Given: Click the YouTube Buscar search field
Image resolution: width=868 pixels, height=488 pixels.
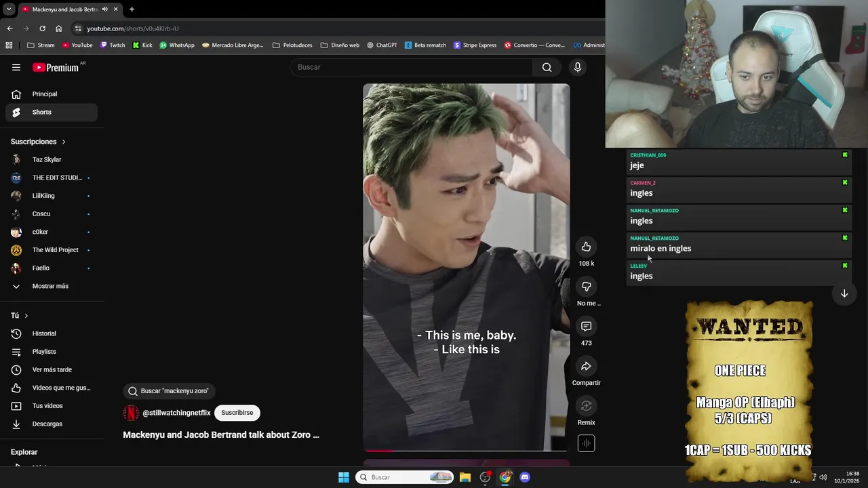Looking at the screenshot, I should [x=412, y=67].
